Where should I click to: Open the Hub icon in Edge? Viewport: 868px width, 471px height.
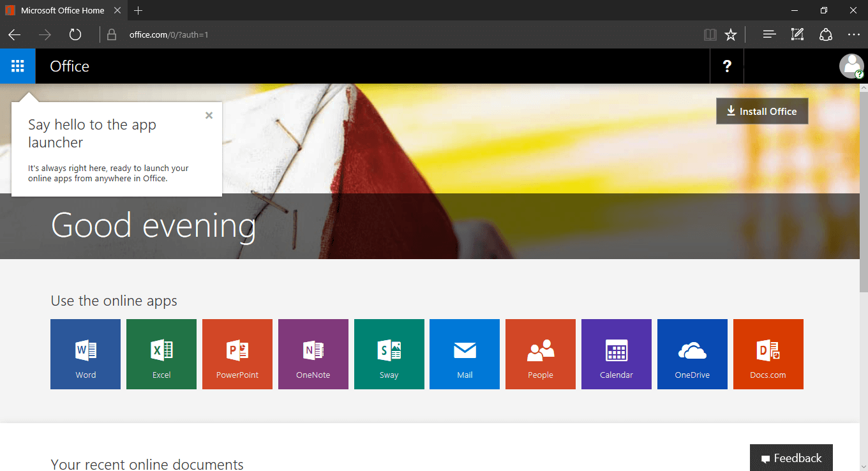770,34
